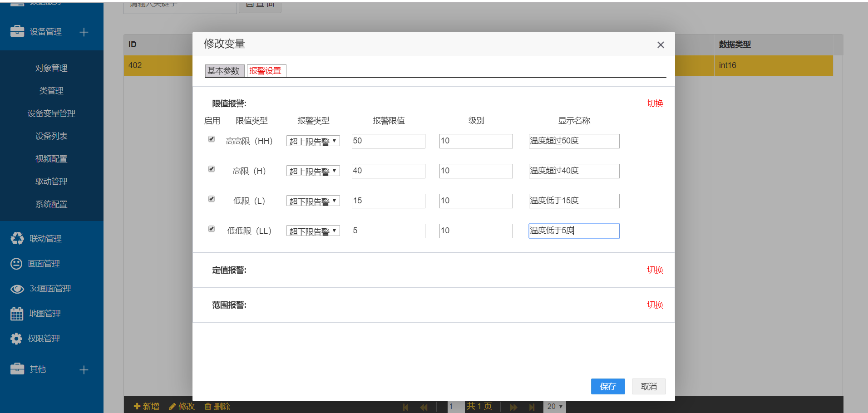
Task: Open 联动管理 in the sidebar
Action: click(x=46, y=239)
